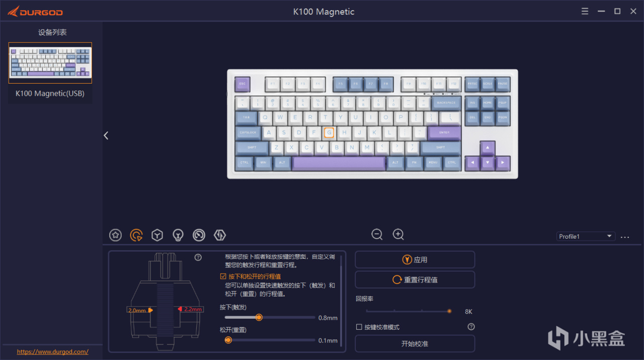Select the FN key
This screenshot has width=644, height=360.
click(415, 163)
